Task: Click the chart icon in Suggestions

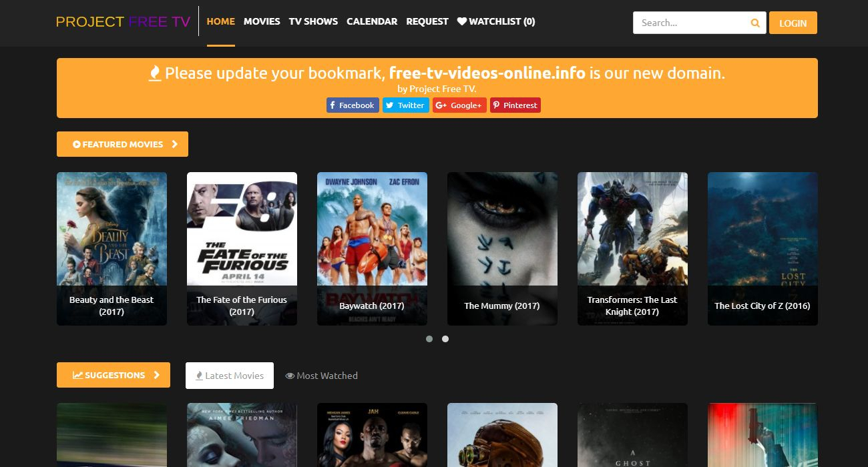Action: (x=77, y=375)
